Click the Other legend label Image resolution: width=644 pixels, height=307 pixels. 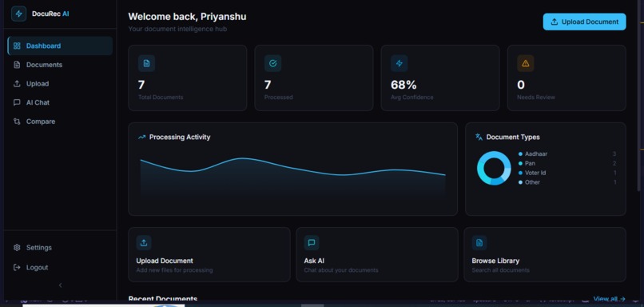[532, 182]
